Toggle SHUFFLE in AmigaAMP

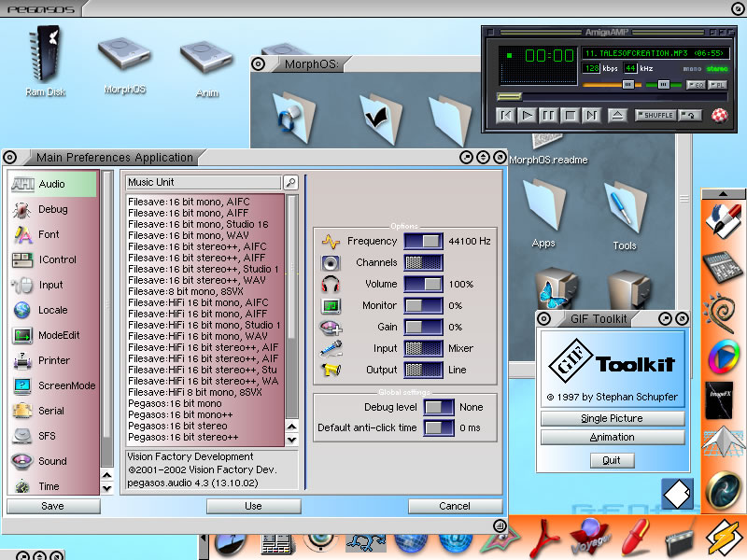click(655, 115)
